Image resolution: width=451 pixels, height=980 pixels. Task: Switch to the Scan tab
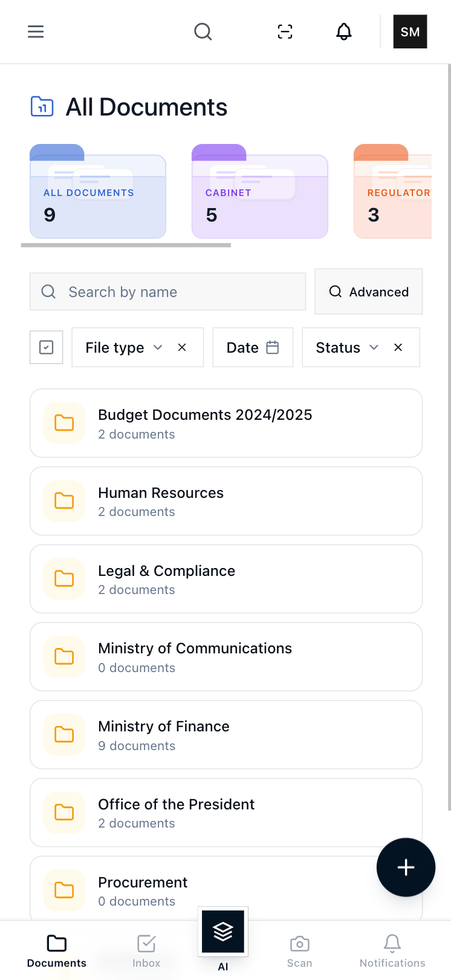[x=299, y=951]
